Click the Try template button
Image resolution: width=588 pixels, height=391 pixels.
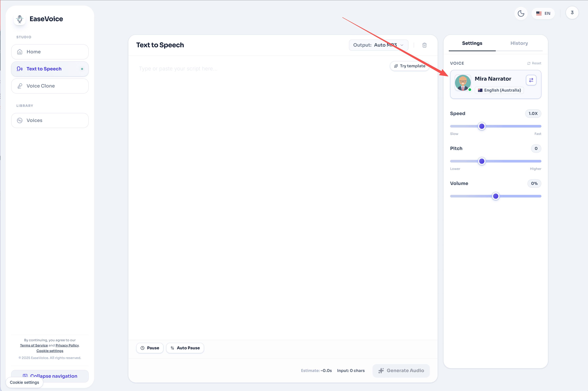tap(409, 66)
